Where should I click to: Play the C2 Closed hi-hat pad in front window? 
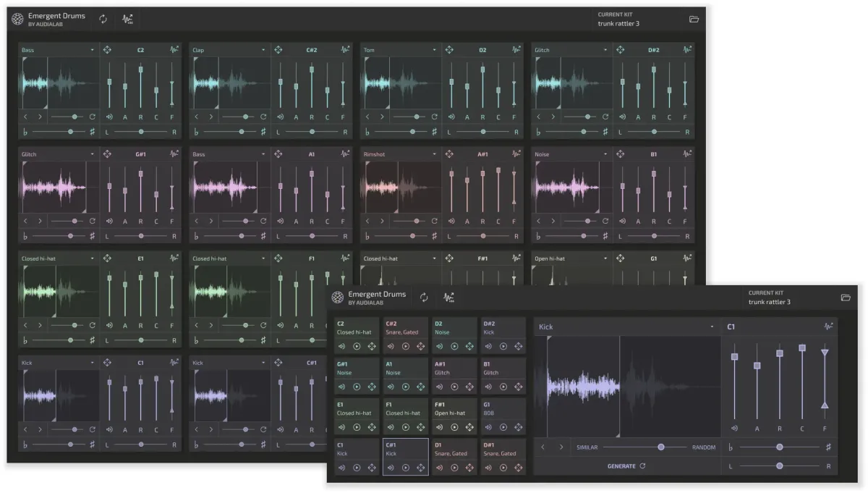coord(357,346)
